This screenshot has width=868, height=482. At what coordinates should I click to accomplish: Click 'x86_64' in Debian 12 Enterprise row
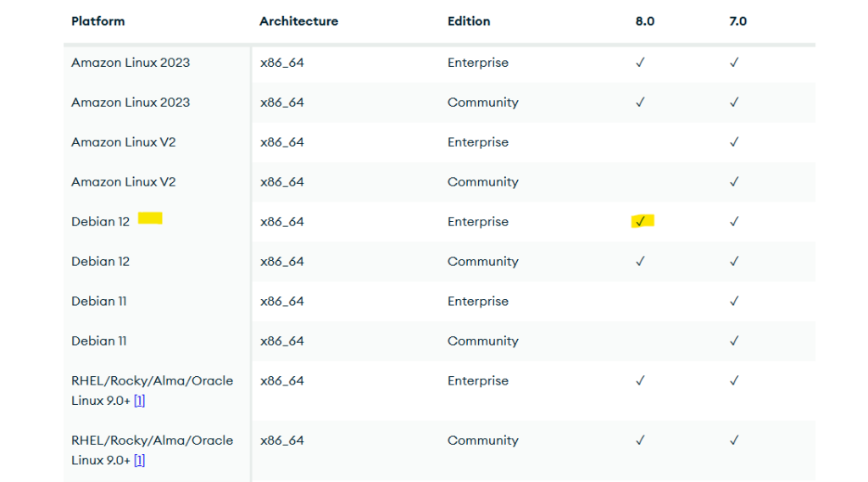click(x=282, y=223)
